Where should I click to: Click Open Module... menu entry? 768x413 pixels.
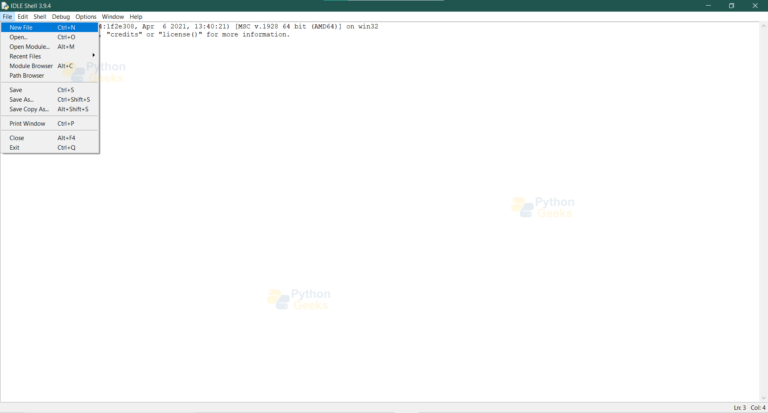pos(29,47)
